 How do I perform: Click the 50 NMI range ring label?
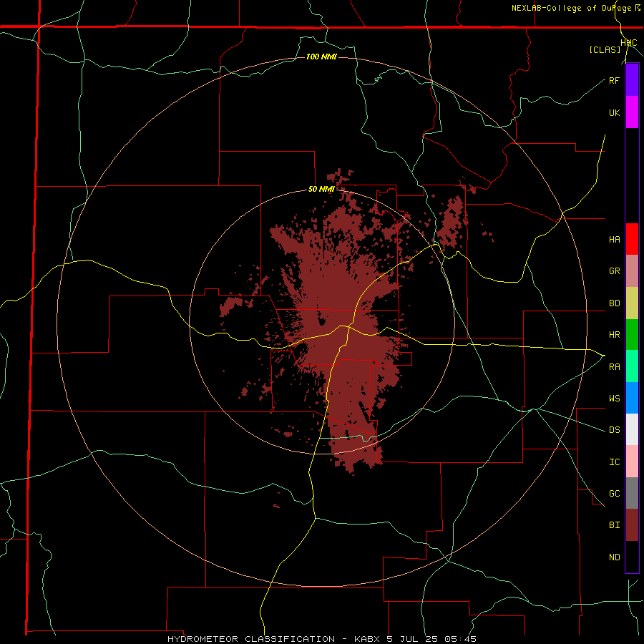click(x=321, y=190)
